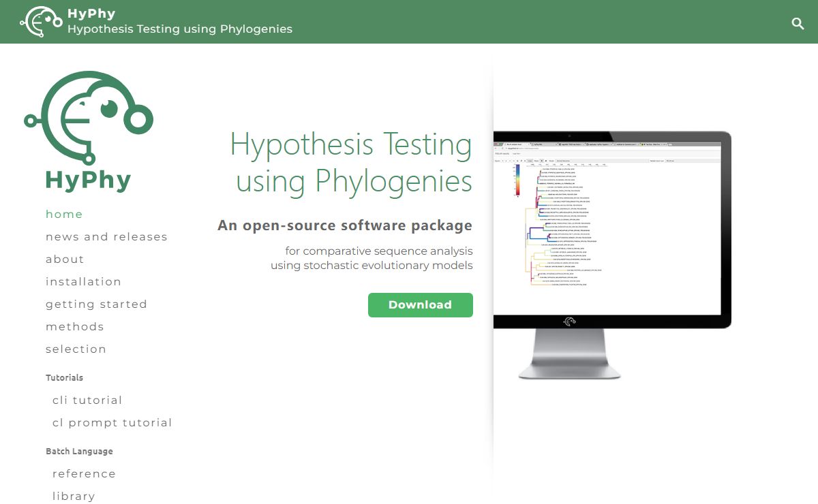Screen dimensions: 818x504
Task: Open the cli tutorial
Action: coord(87,400)
